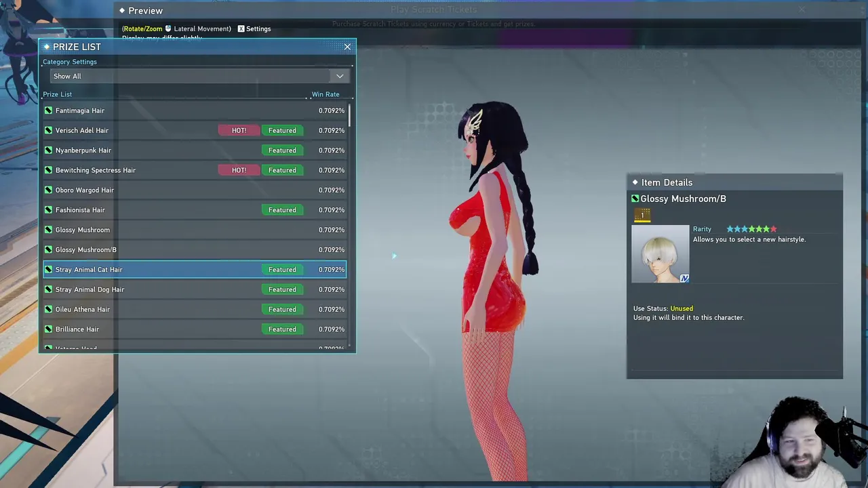Click the green icon beside Fashionista Hair

[48, 210]
